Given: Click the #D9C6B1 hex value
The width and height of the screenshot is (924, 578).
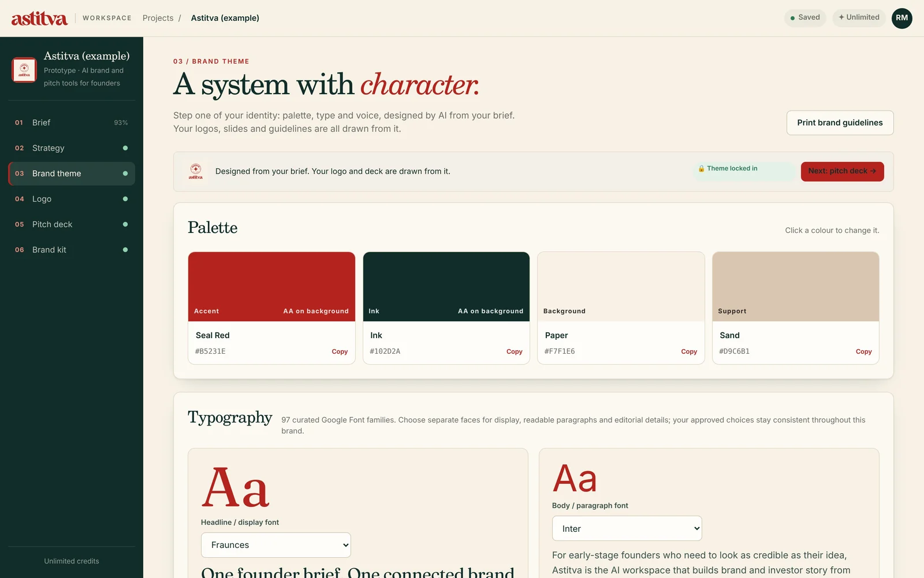Looking at the screenshot, I should pyautogui.click(x=734, y=351).
